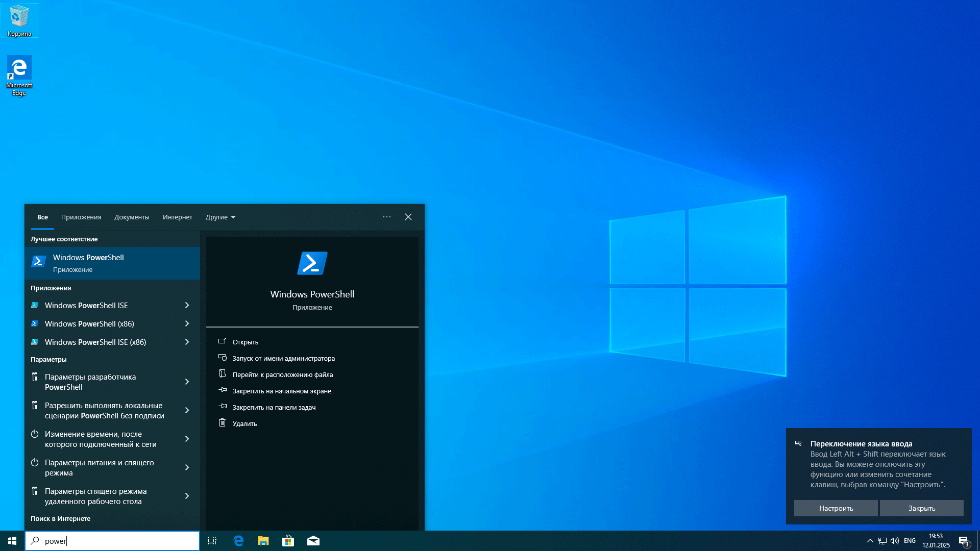
Task: Open search options three-dots menu
Action: coord(387,217)
